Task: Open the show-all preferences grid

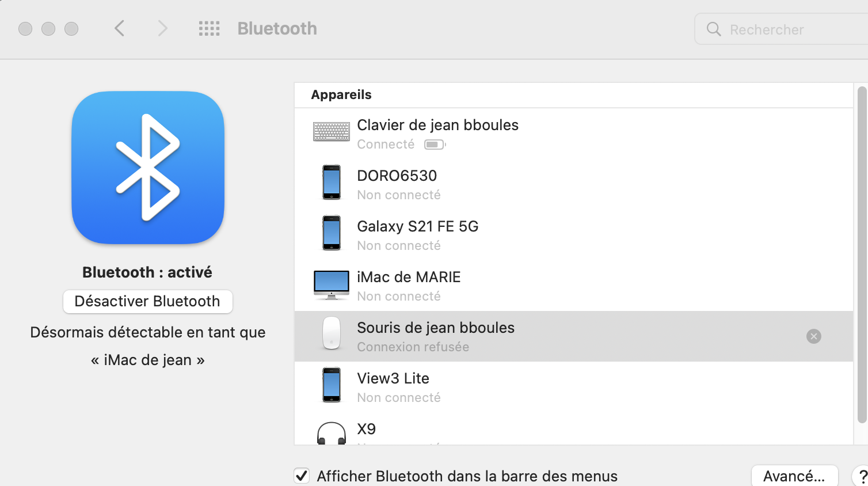Action: coord(209,29)
